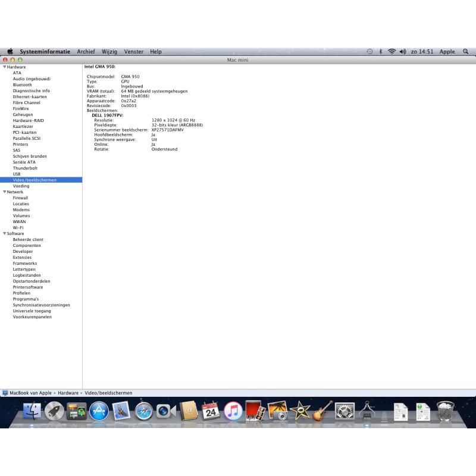476x476 pixels.
Task: Launch Safari compass icon
Action: (x=143, y=411)
